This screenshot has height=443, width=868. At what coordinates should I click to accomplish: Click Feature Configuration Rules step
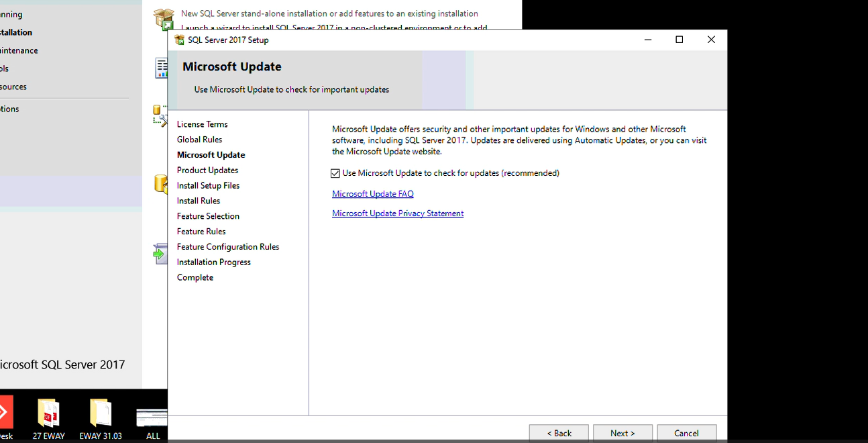(228, 247)
